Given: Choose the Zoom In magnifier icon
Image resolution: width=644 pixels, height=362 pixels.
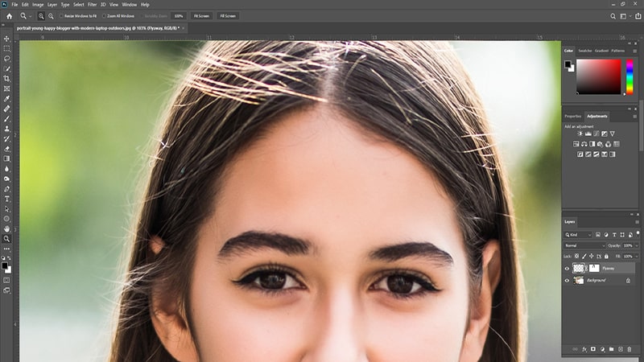Looking at the screenshot, I should point(41,15).
